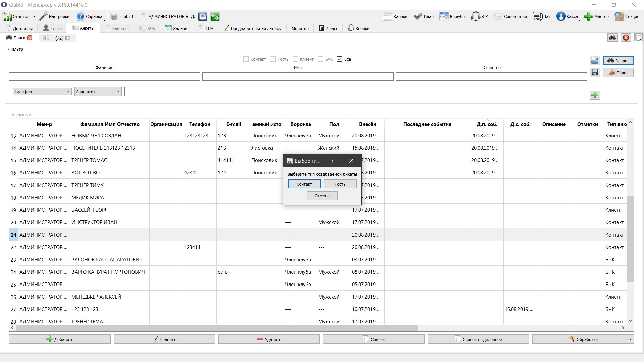644x362 pixels.
Task: Open the Содержит condition dropdown
Action: point(98,92)
